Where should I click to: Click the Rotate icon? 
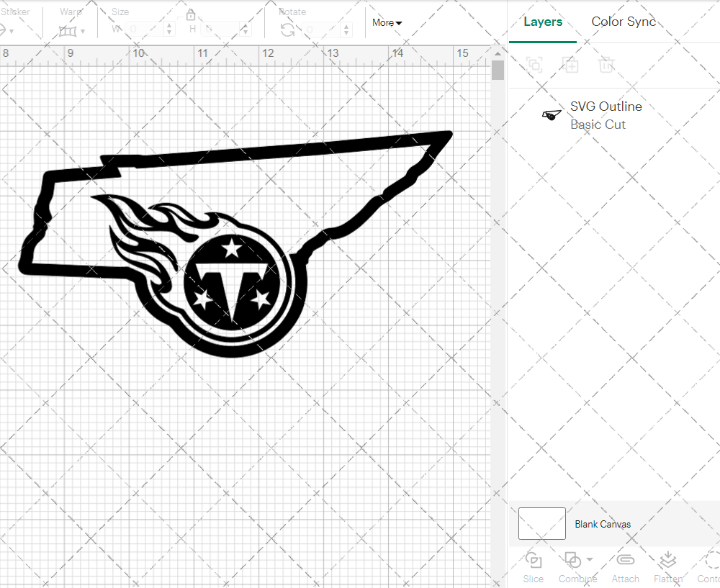(288, 30)
